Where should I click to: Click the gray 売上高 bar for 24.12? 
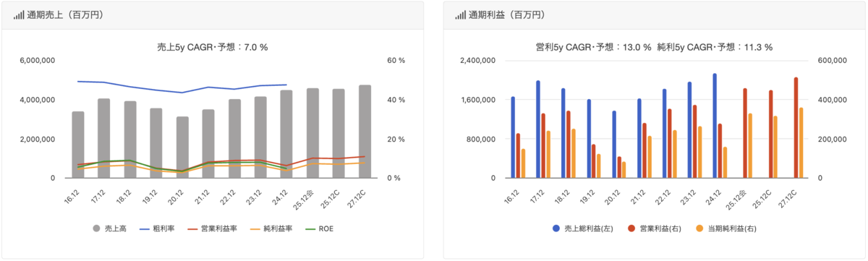[x=286, y=134]
